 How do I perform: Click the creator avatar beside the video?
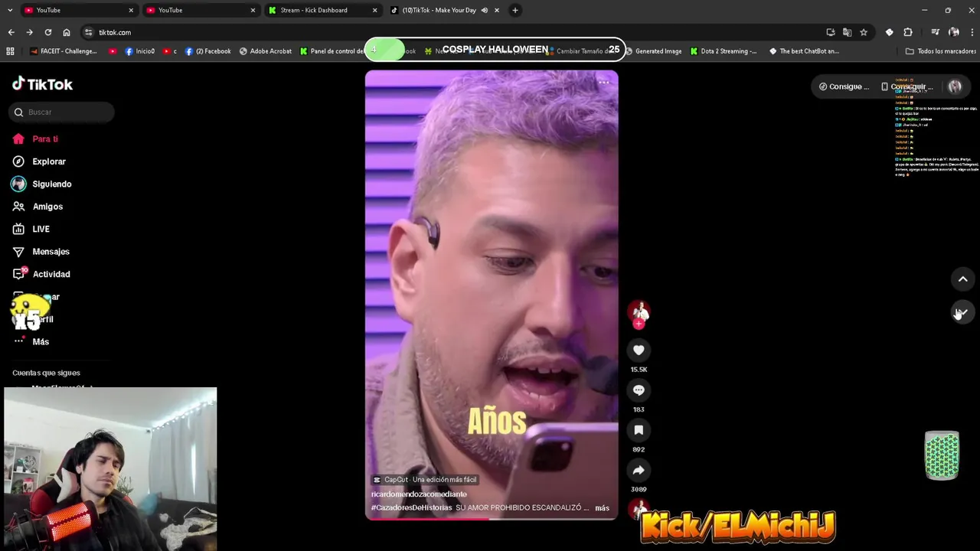(x=639, y=311)
